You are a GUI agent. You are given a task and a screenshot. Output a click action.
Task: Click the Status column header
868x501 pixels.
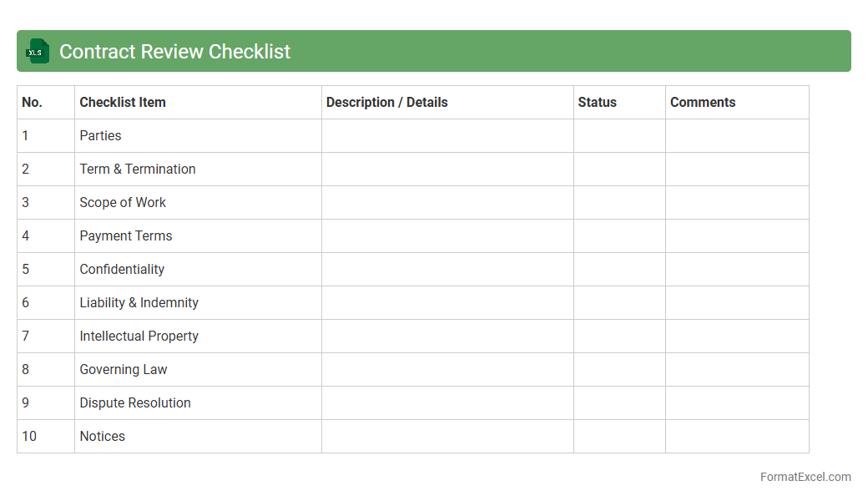click(x=597, y=103)
